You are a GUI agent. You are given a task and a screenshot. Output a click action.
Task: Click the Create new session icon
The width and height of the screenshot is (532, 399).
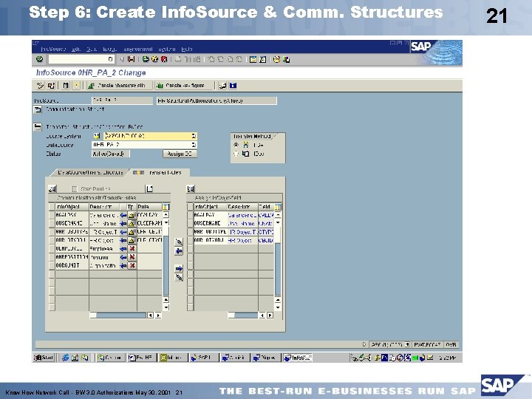point(253,59)
